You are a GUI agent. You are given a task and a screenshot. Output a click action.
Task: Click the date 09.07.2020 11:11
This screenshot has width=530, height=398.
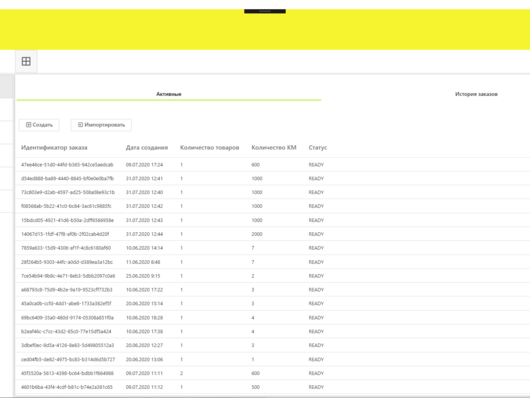144,373
